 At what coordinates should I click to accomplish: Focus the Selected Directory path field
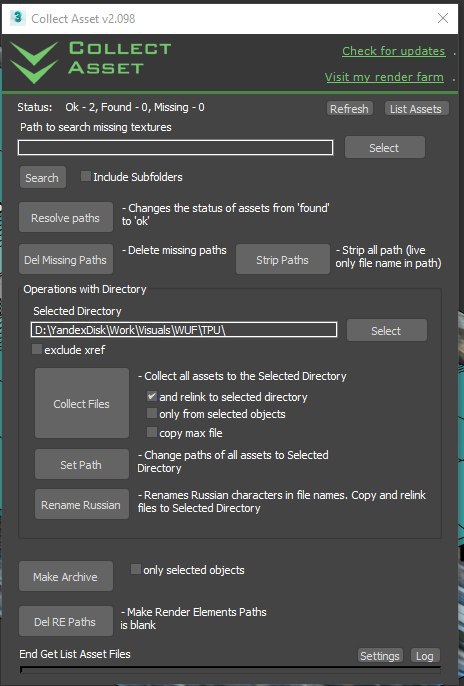184,330
